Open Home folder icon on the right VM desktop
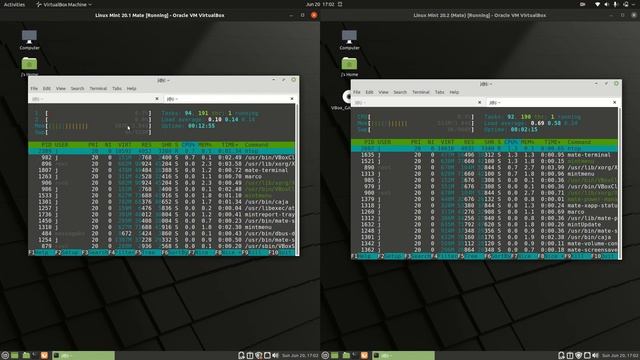 click(349, 67)
